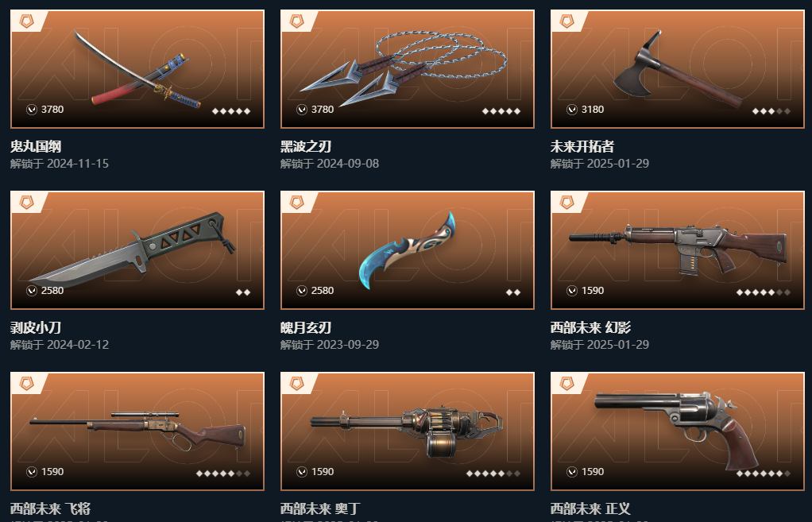The width and height of the screenshot is (812, 522).
Task: Click the tier badge icon on 鬼丸国纲 card
Action: [x=26, y=21]
